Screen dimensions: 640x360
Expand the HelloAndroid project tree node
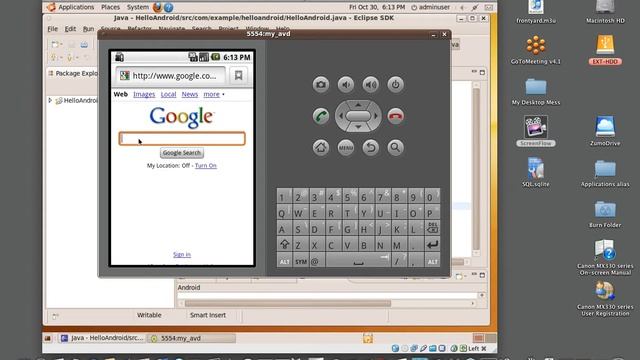(50, 100)
